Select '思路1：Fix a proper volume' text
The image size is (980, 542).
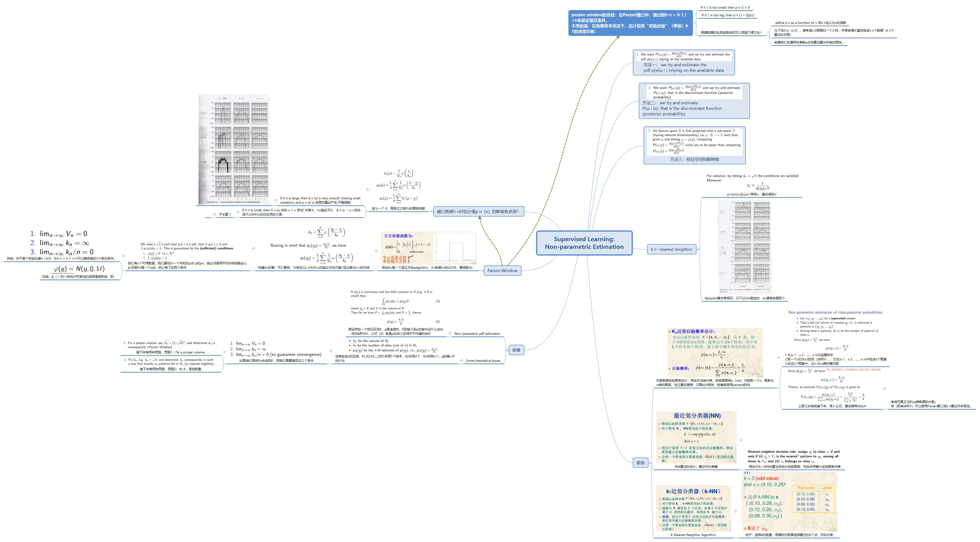[x=170, y=352]
